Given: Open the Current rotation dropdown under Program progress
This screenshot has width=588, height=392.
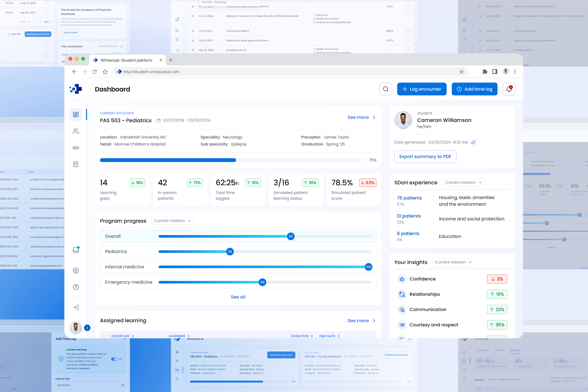Looking at the screenshot, I should click(x=172, y=220).
